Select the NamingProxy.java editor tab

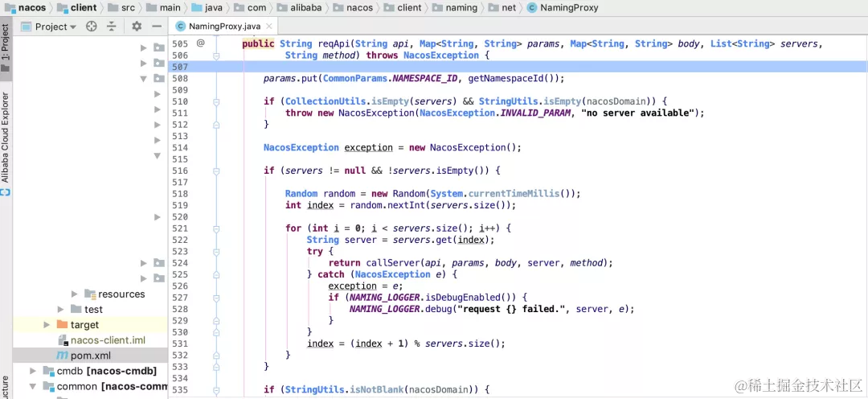225,26
